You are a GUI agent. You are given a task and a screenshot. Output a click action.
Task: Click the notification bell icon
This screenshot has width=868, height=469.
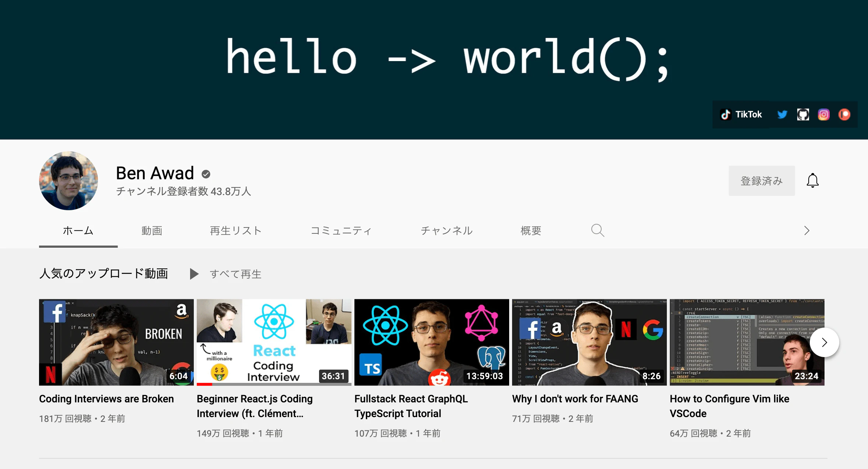[x=812, y=181]
